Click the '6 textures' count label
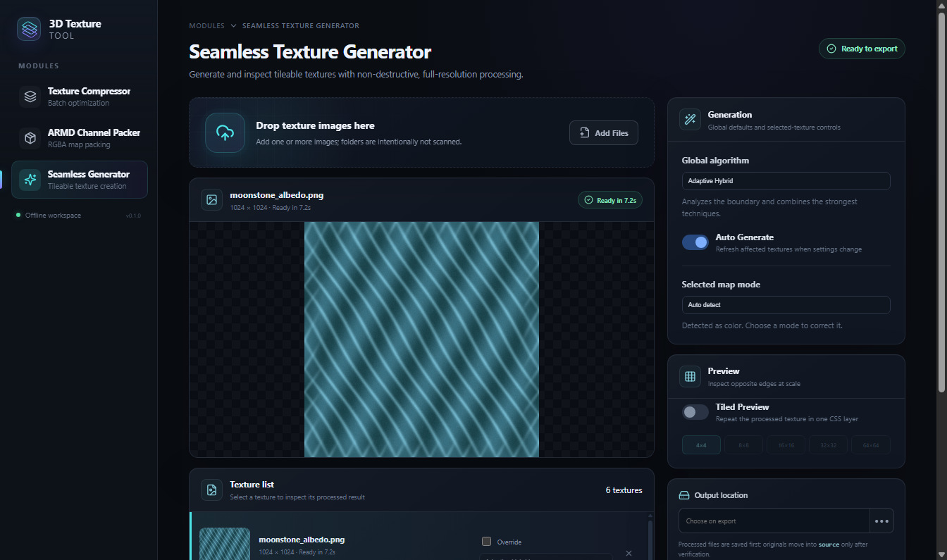The width and height of the screenshot is (947, 560). [x=624, y=490]
